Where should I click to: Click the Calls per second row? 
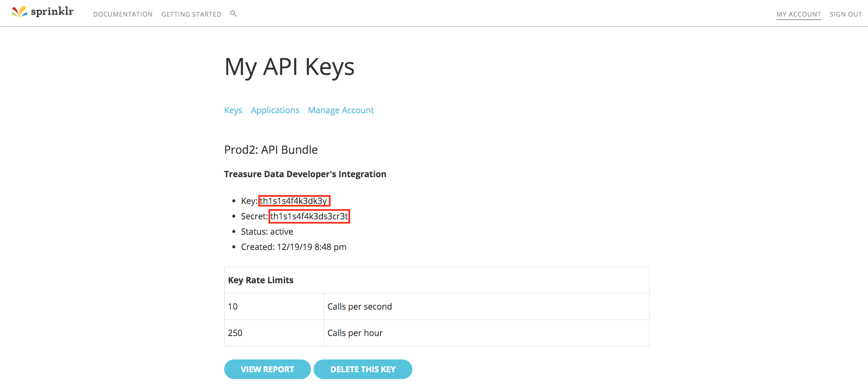click(x=360, y=307)
